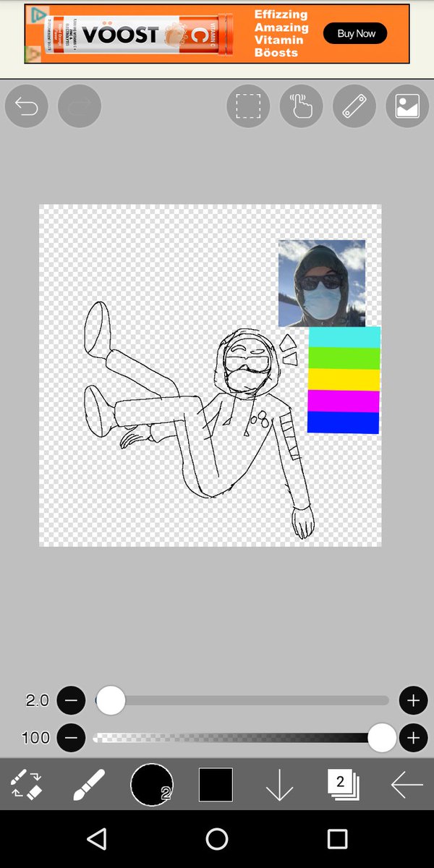Tap the cyan color stripe on canvas
The width and height of the screenshot is (434, 868).
344,337
